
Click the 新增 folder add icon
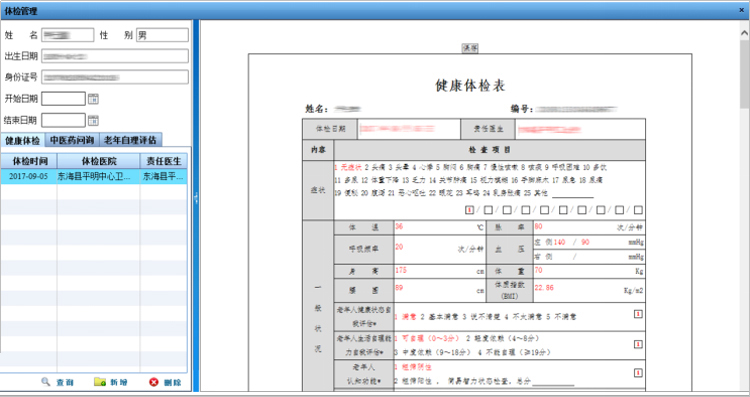[x=100, y=382]
